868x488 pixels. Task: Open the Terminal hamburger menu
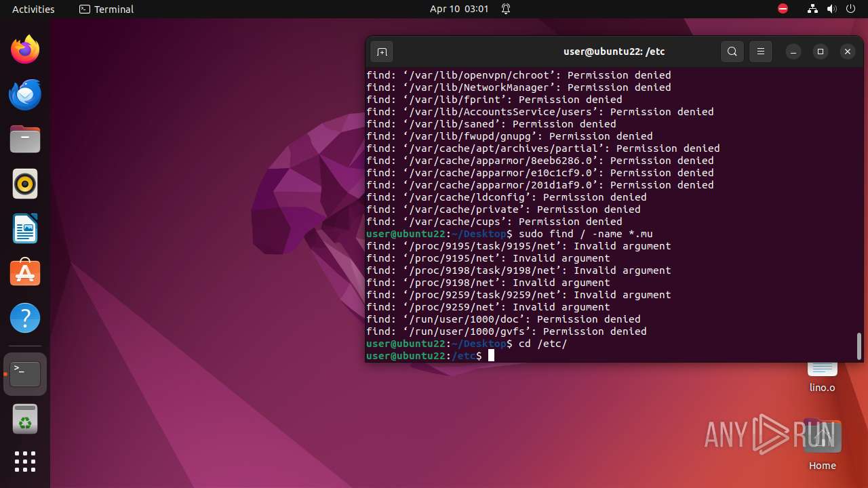761,52
